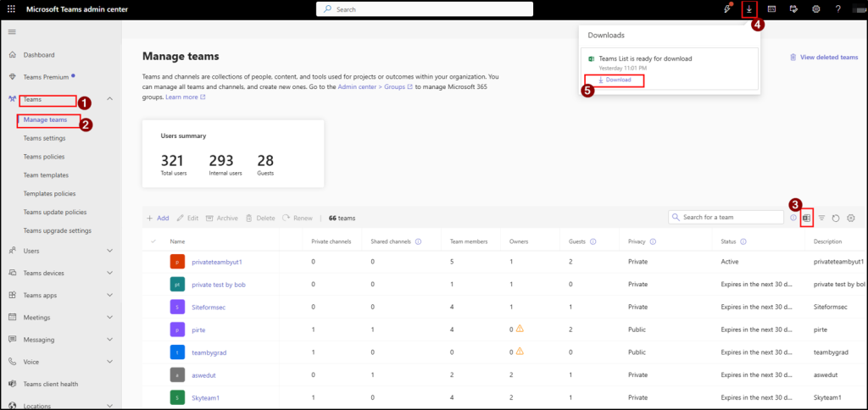Open column settings gear above table
Image resolution: width=868 pixels, height=410 pixels.
tap(850, 218)
